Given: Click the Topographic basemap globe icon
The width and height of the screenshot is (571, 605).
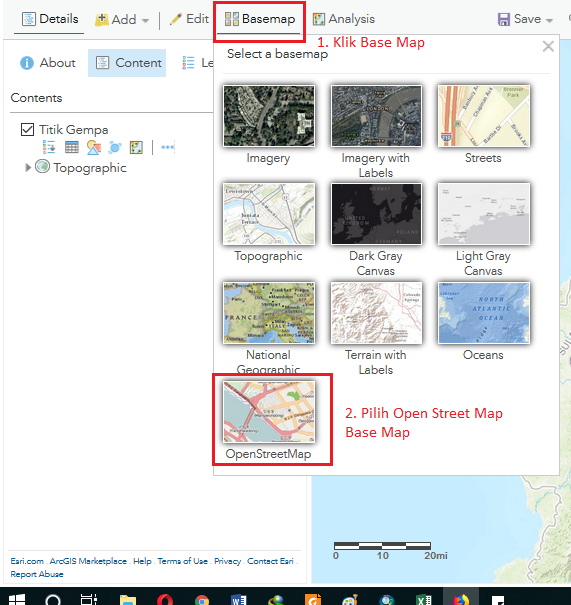Looking at the screenshot, I should pos(42,167).
